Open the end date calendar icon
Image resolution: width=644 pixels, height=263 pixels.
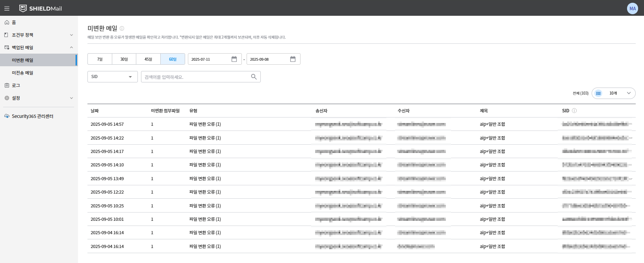[x=293, y=59]
